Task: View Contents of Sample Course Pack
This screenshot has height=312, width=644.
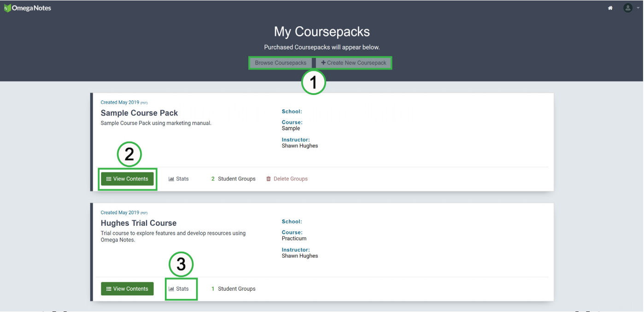Action: 127,179
